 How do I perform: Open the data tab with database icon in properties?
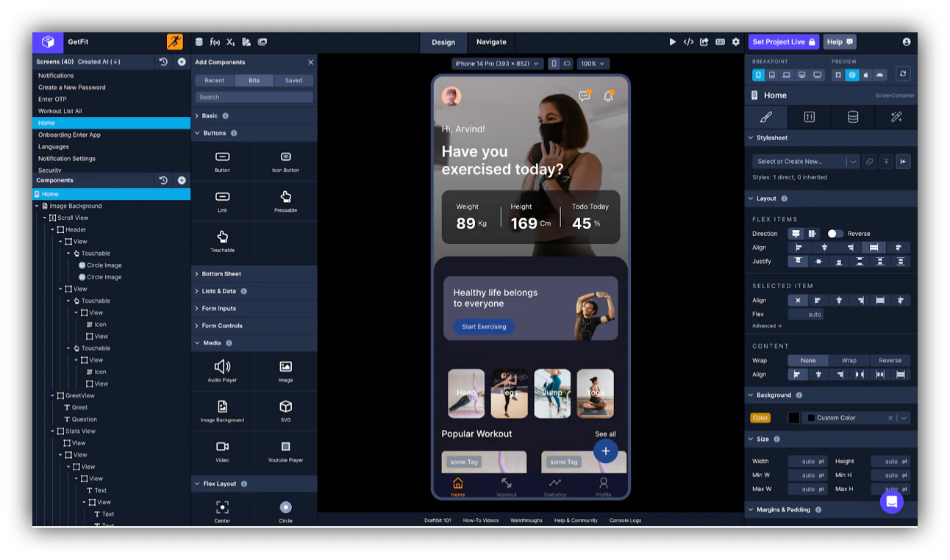tap(853, 117)
